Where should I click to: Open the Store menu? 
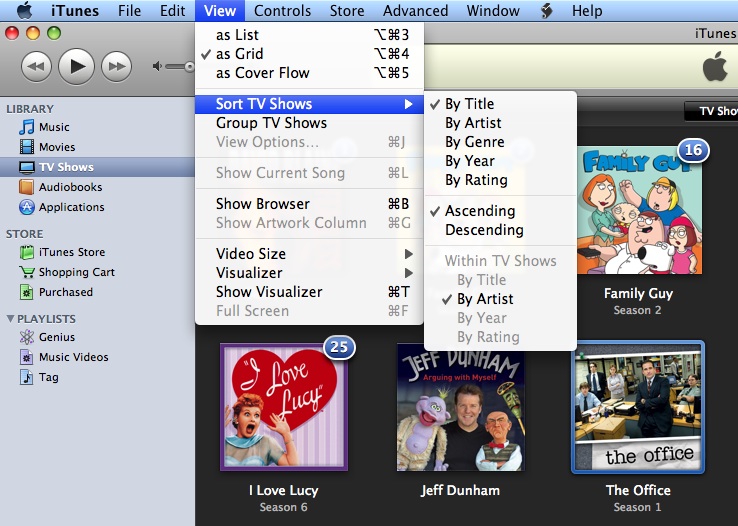point(347,10)
